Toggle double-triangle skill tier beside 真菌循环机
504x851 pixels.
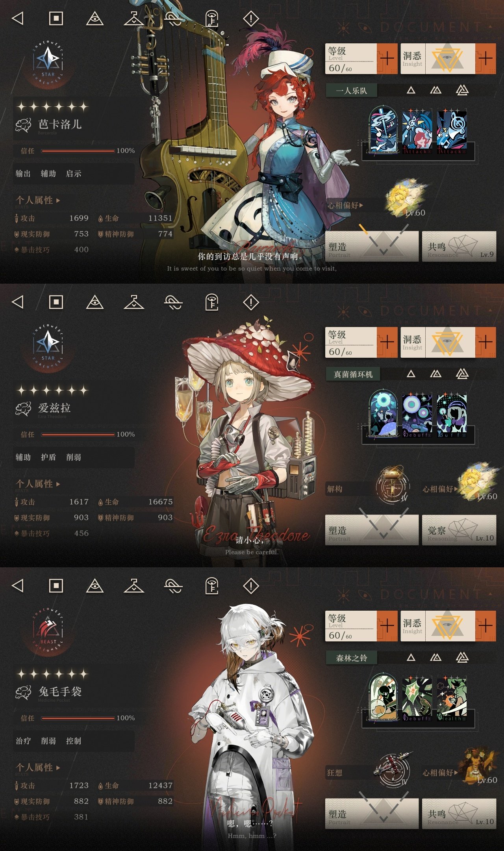(x=435, y=374)
